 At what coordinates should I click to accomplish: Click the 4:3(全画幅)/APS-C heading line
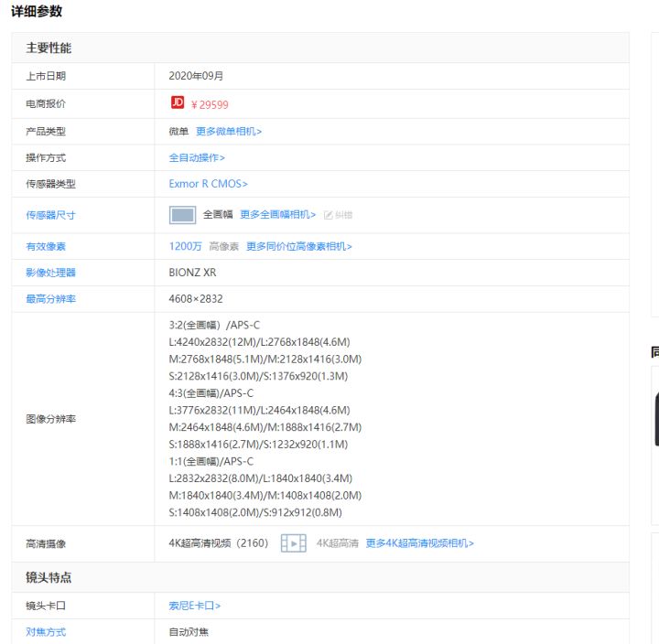pyautogui.click(x=211, y=392)
